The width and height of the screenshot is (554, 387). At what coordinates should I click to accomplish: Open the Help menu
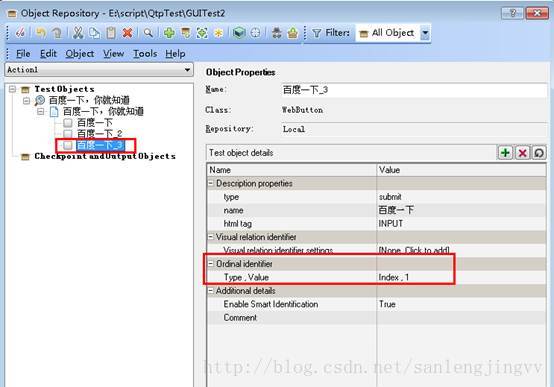(x=175, y=54)
